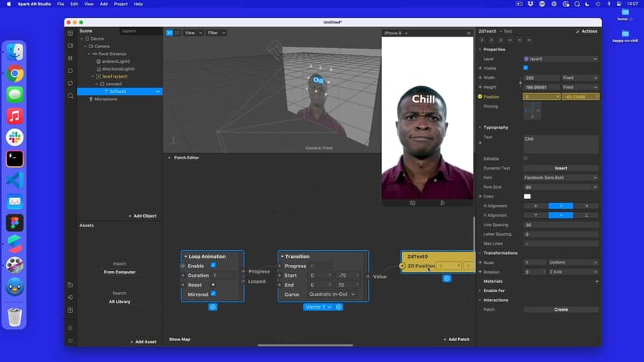Image resolution: width=644 pixels, height=362 pixels.
Task: Open Terminal from the Dock
Action: 15,158
